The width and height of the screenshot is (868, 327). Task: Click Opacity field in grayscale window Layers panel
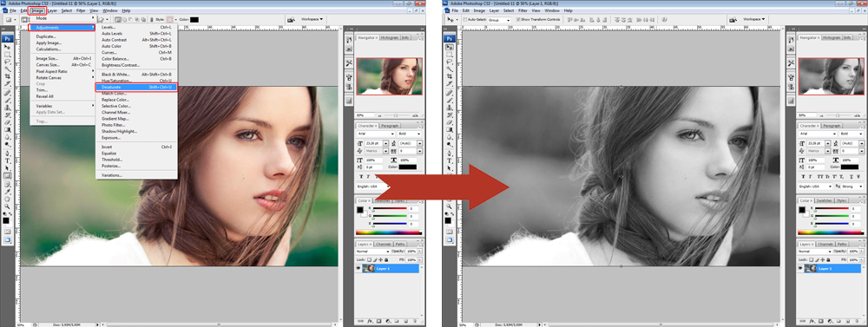point(853,252)
